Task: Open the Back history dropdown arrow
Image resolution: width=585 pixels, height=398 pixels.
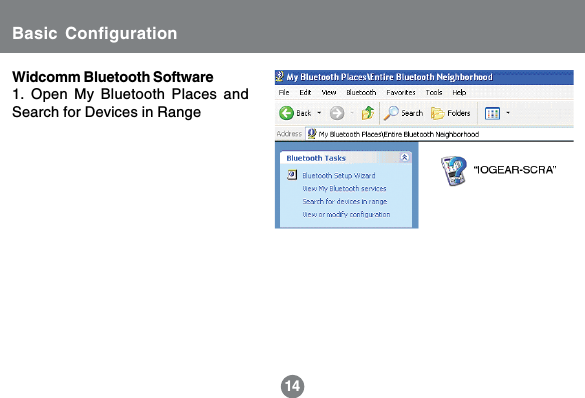Action: 319,113
